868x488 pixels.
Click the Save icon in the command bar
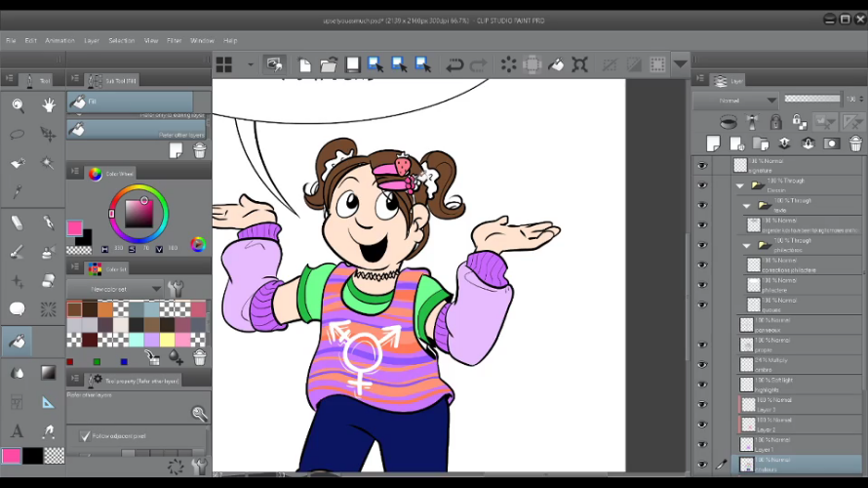353,64
